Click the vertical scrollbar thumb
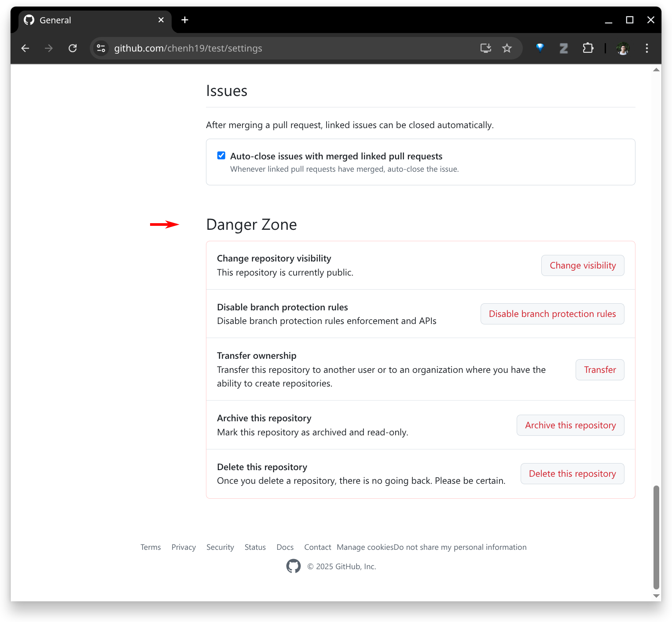 click(657, 537)
